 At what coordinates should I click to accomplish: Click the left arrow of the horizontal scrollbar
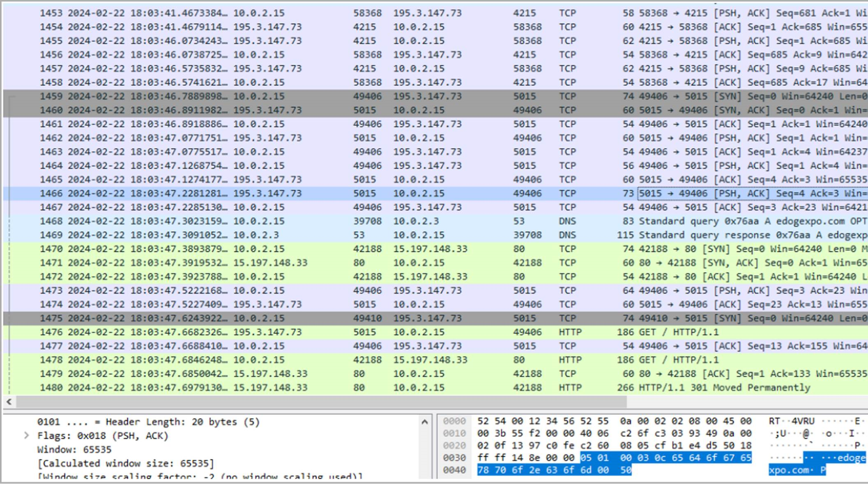coord(9,402)
